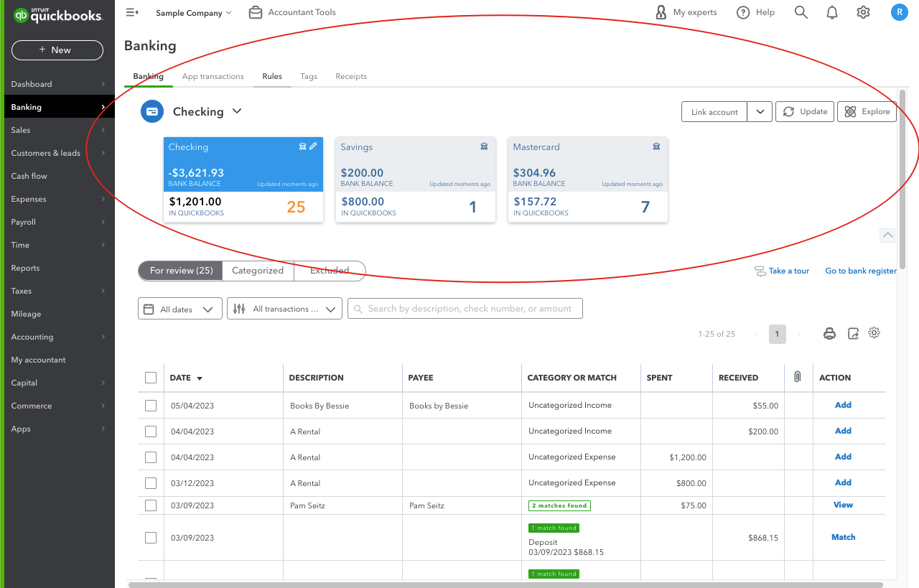Image resolution: width=919 pixels, height=588 pixels.
Task: Sort by the DATE column
Action: pyautogui.click(x=186, y=378)
